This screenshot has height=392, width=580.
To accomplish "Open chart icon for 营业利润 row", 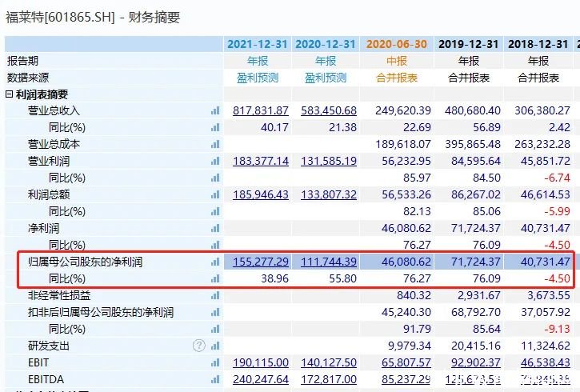I will 215,161.
